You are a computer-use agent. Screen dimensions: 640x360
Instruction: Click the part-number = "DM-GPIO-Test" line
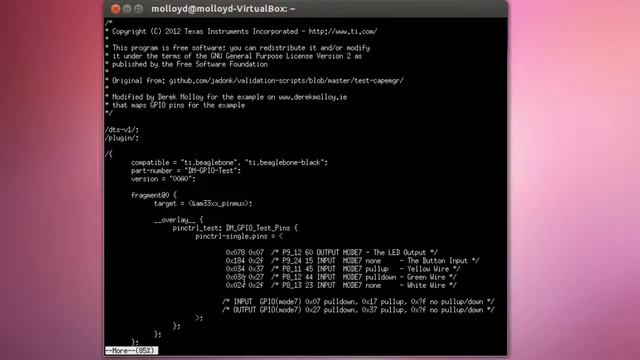[186, 171]
